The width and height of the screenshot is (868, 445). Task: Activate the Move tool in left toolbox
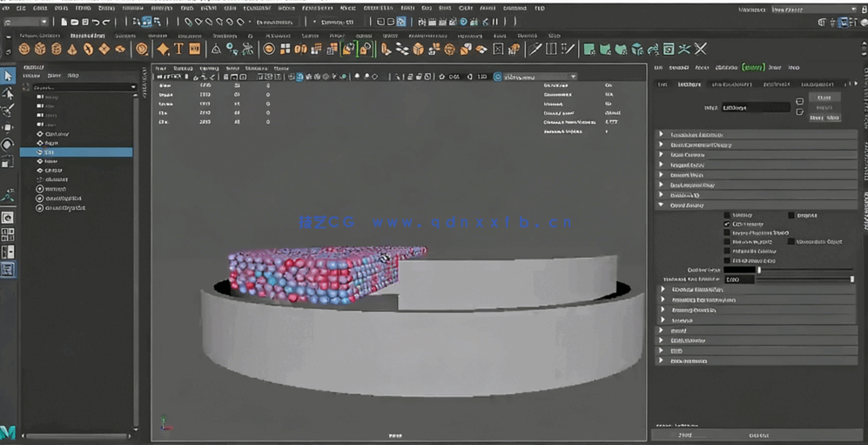point(8,127)
